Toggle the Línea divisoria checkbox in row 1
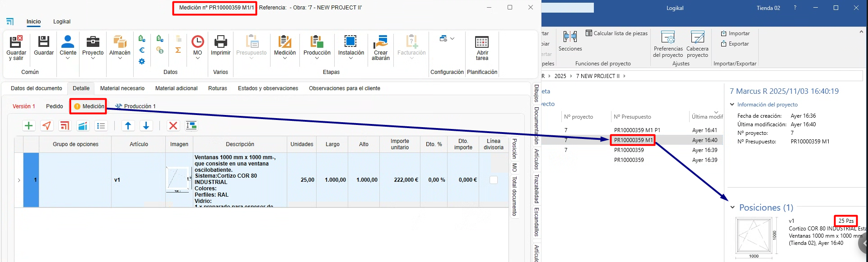868x262 pixels. tap(494, 180)
